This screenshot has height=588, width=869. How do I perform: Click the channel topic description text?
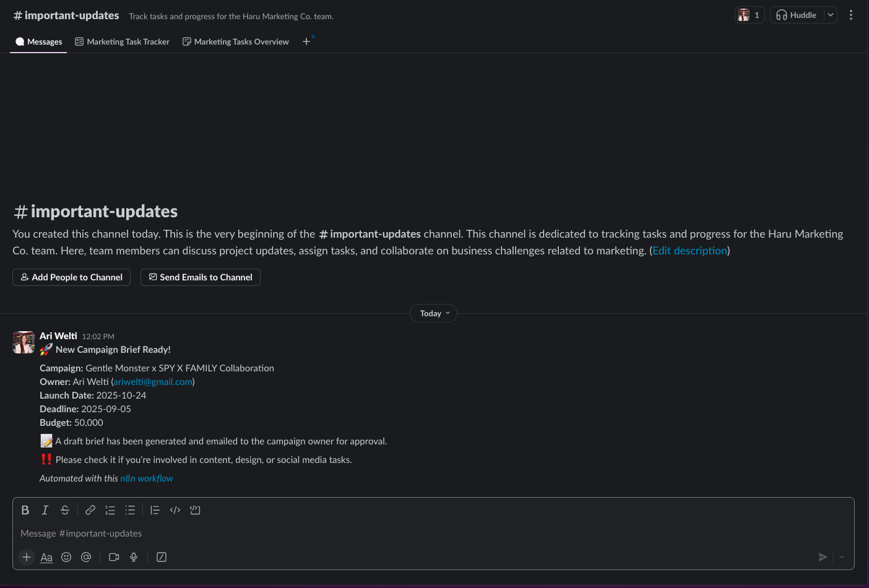coord(231,17)
